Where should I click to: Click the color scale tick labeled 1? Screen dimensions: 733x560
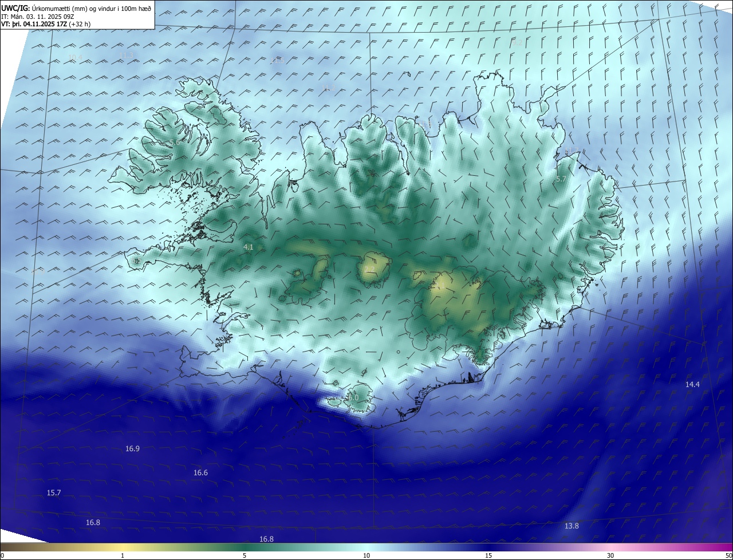(x=123, y=555)
